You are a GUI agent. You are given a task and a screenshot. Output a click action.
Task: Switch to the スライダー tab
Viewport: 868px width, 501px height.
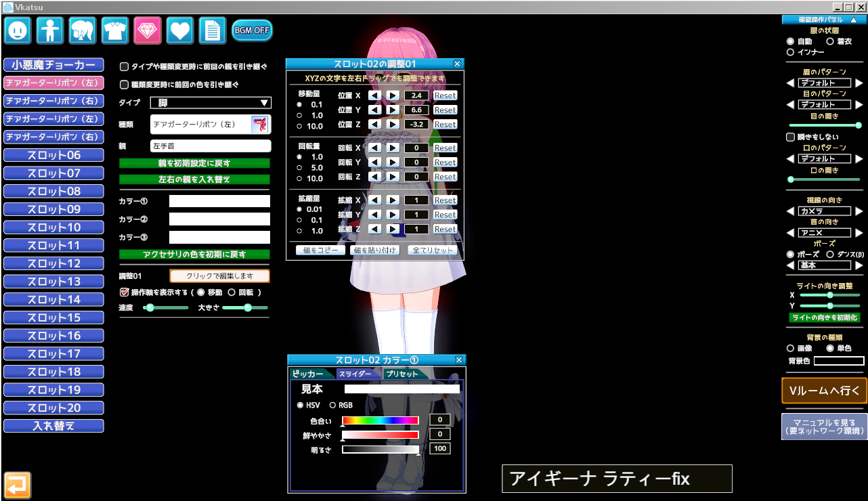coord(355,374)
